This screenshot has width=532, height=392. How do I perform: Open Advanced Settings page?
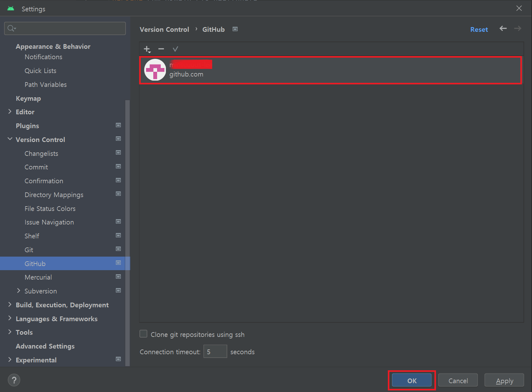coord(45,346)
